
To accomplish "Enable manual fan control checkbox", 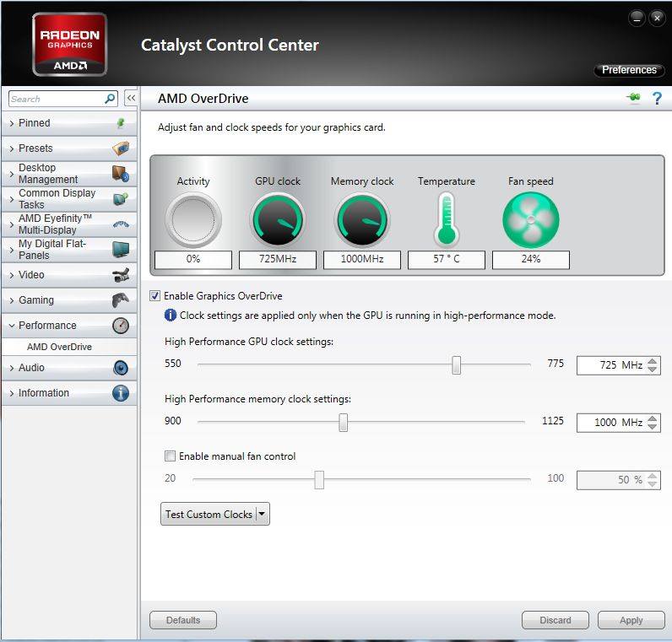I will pyautogui.click(x=171, y=456).
